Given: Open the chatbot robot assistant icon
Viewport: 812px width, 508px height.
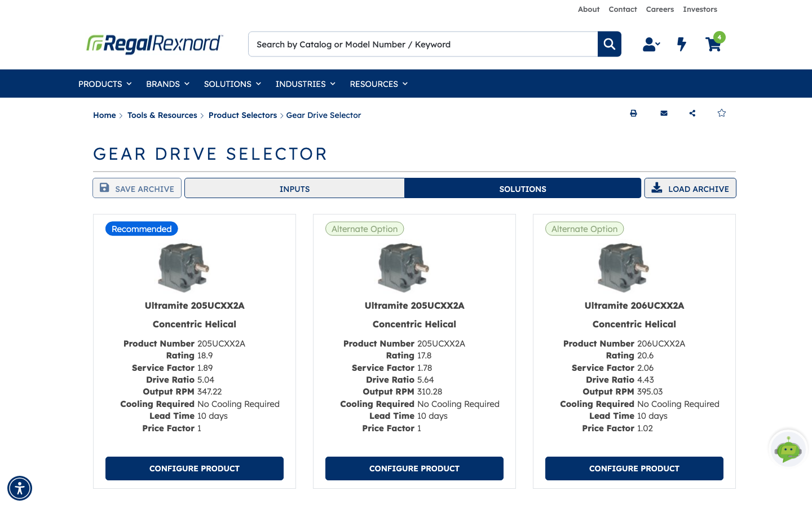Looking at the screenshot, I should [788, 449].
